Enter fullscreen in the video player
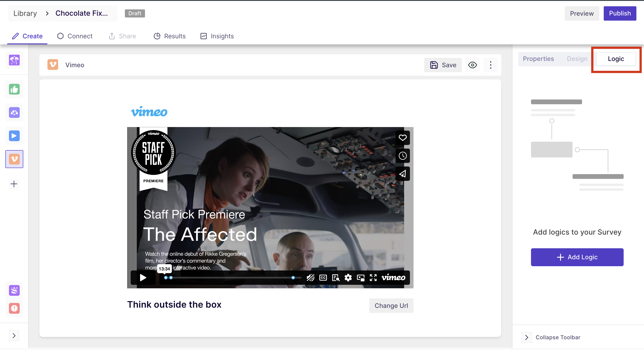This screenshot has width=644, height=350. click(x=373, y=277)
